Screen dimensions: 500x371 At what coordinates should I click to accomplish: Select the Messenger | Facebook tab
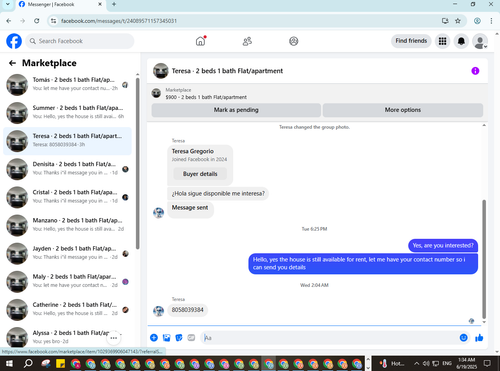[x=60, y=4]
